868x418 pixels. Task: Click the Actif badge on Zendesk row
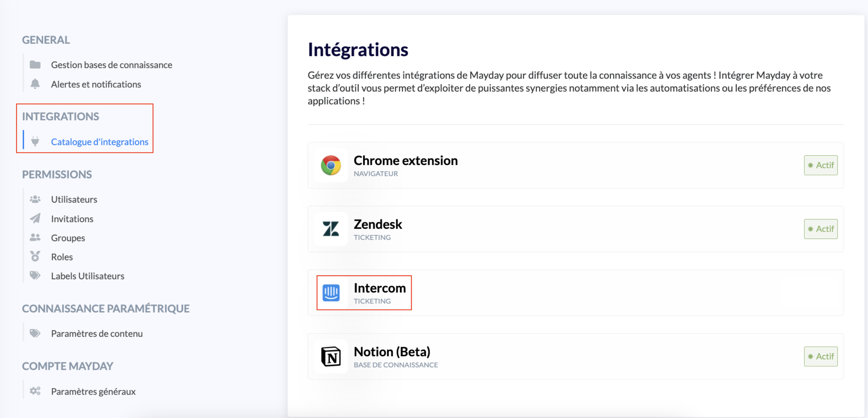click(821, 229)
